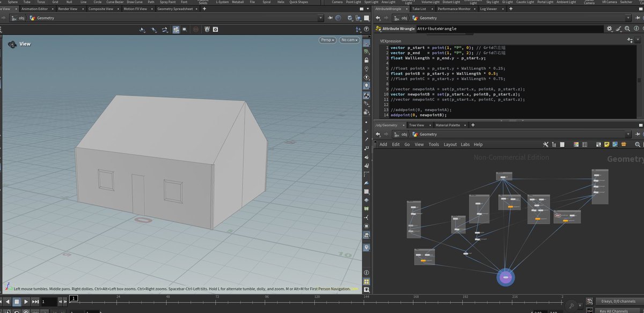This screenshot has height=313, width=644.
Task: Open the Attribute Wrangle parameter gear menu
Action: pyautogui.click(x=610, y=28)
